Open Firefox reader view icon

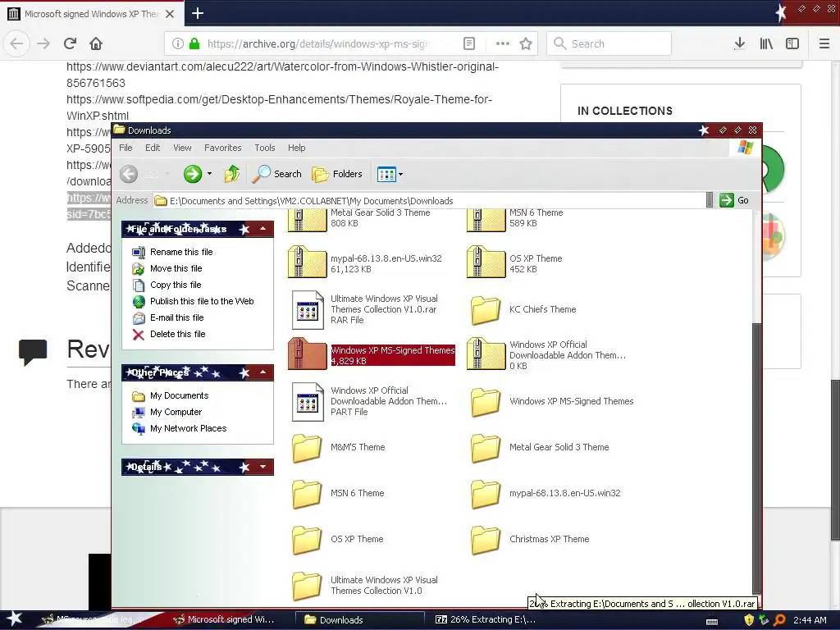[468, 43]
